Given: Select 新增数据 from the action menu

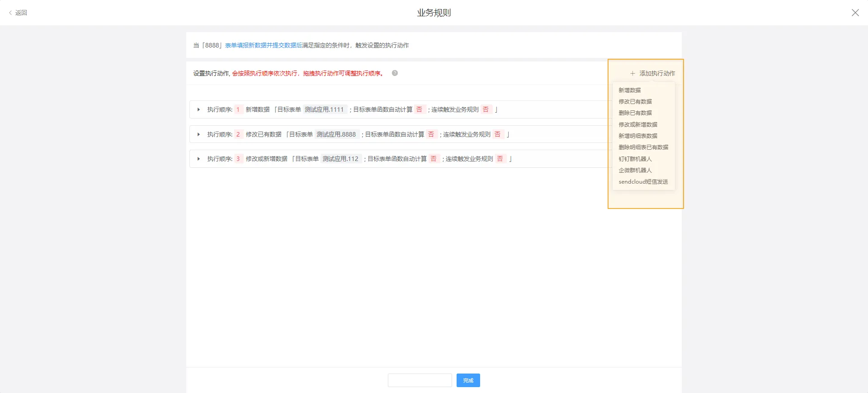Looking at the screenshot, I should pyautogui.click(x=629, y=90).
